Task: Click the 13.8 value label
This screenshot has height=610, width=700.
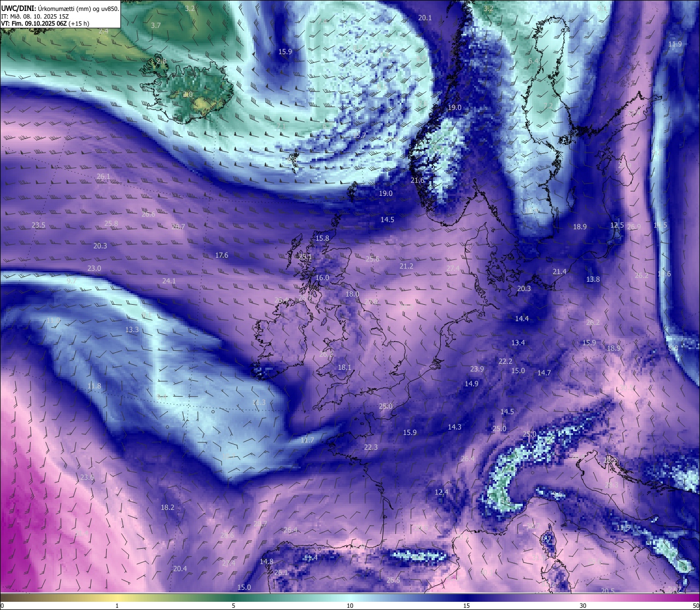Action: [x=593, y=279]
